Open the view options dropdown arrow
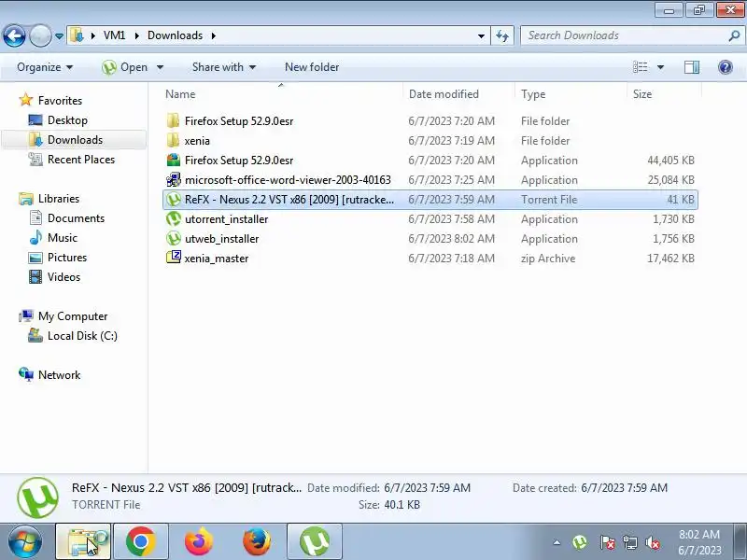747x560 pixels. pyautogui.click(x=661, y=67)
